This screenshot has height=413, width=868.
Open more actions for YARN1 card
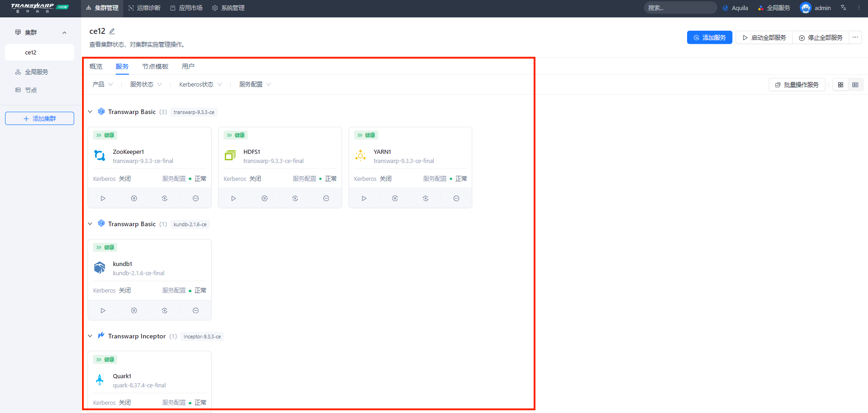456,198
